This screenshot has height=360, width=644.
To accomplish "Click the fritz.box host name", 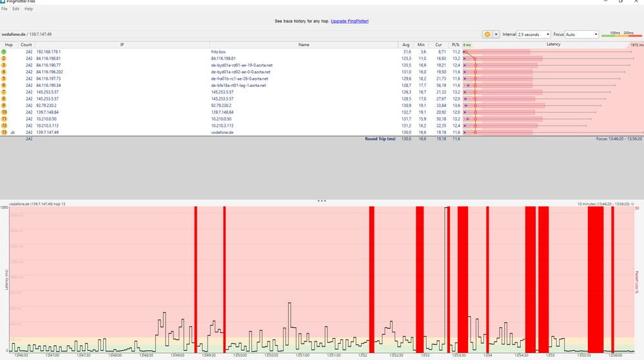I will point(219,52).
